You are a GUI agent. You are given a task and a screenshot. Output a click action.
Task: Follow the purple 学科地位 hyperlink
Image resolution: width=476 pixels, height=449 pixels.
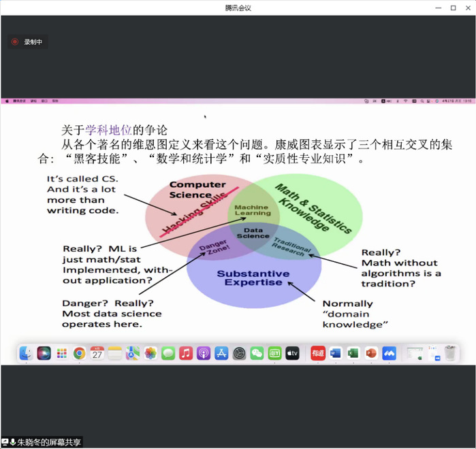pos(108,130)
